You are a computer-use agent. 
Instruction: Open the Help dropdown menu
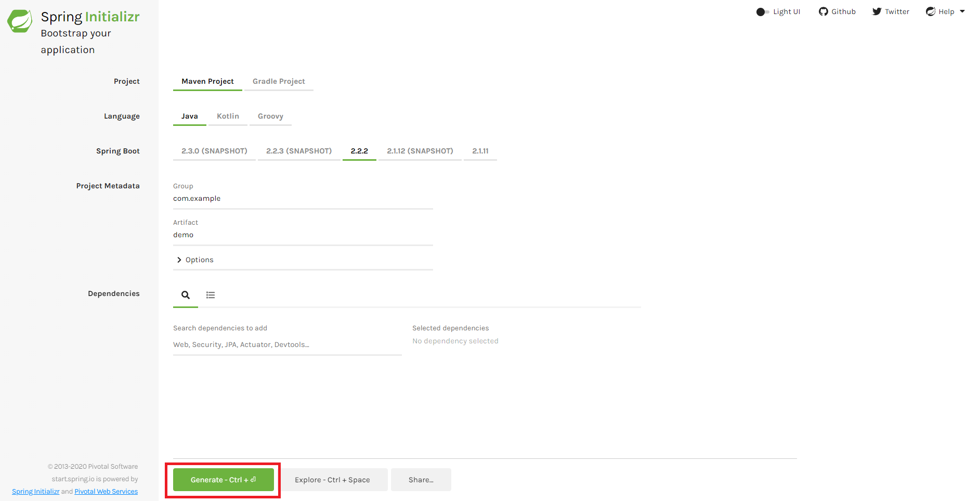click(945, 11)
